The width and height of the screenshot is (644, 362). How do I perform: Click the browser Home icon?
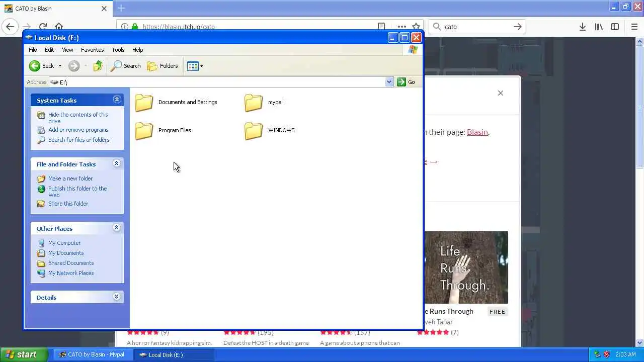tap(59, 27)
